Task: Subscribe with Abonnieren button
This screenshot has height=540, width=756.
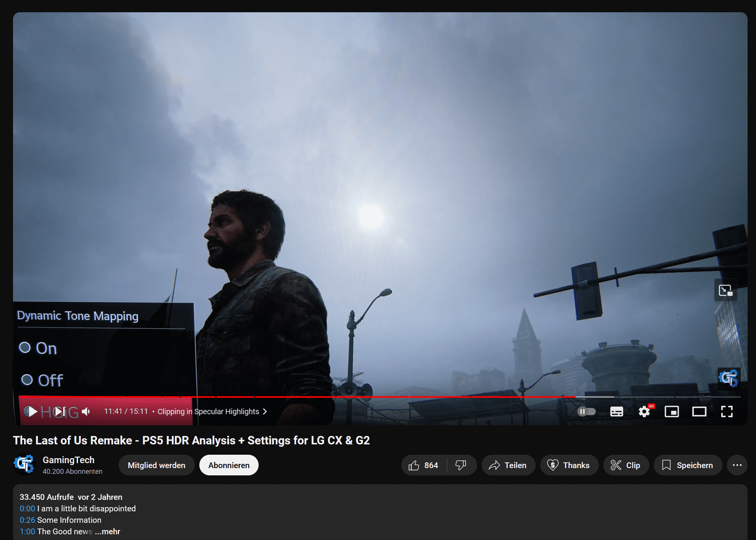Action: 229,465
